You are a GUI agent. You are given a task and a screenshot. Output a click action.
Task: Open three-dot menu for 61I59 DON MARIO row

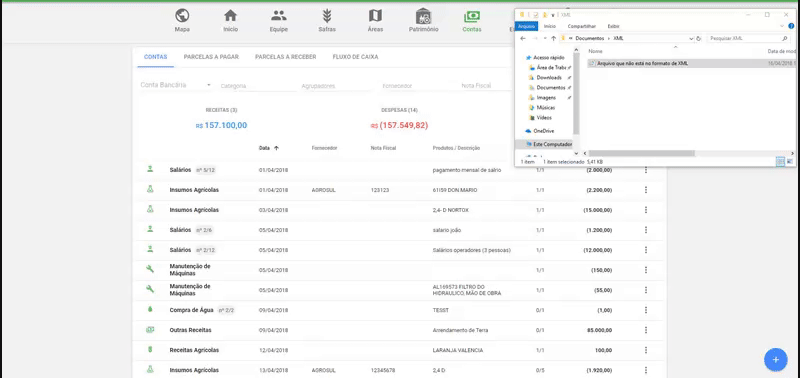pyautogui.click(x=646, y=190)
